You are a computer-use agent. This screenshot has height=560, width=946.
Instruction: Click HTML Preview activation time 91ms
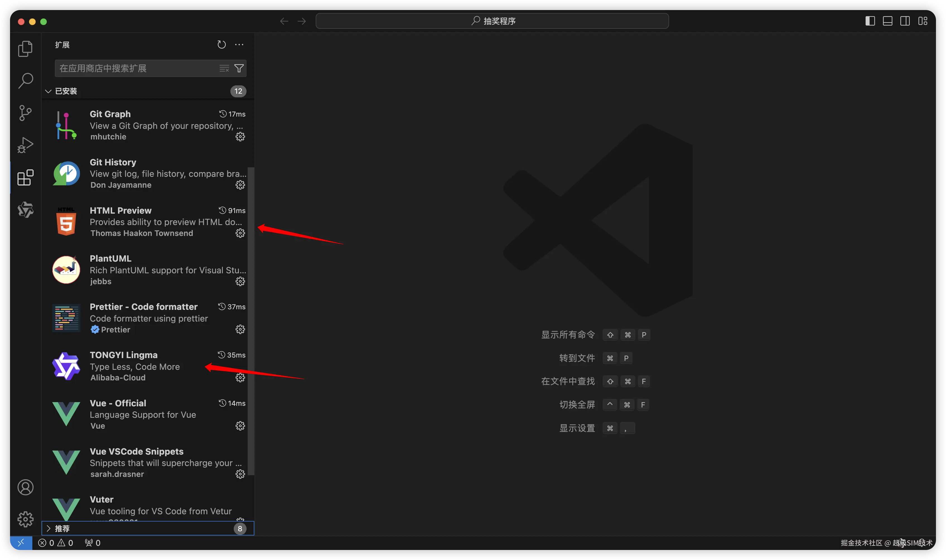232,211
